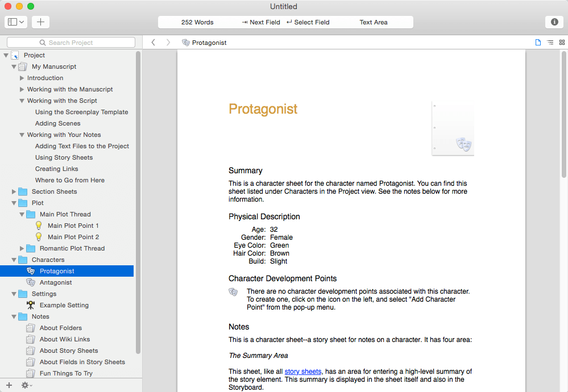Click the Search Project field
Image resolution: width=568 pixels, height=392 pixels.
(x=71, y=43)
